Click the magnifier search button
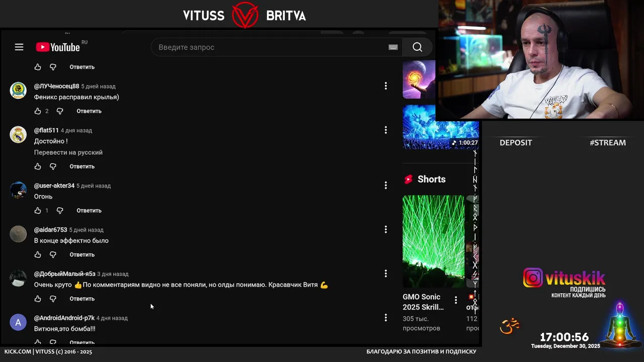644x362 pixels. pos(417,47)
